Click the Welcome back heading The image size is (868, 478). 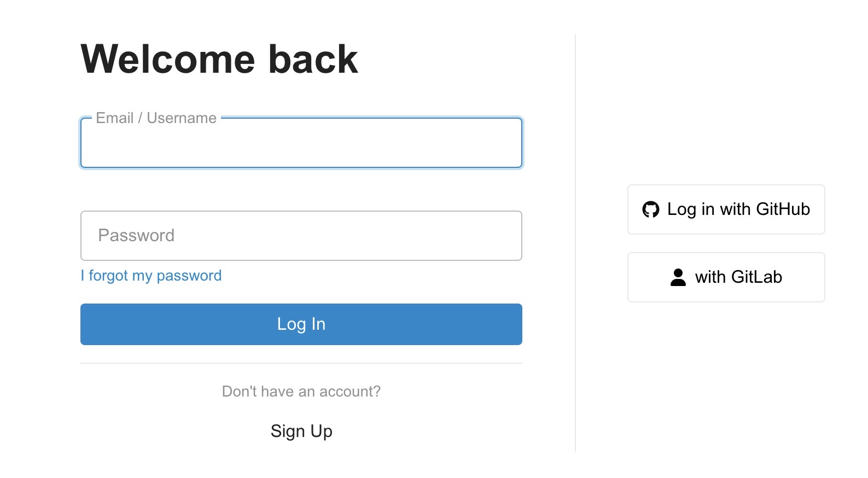[219, 59]
